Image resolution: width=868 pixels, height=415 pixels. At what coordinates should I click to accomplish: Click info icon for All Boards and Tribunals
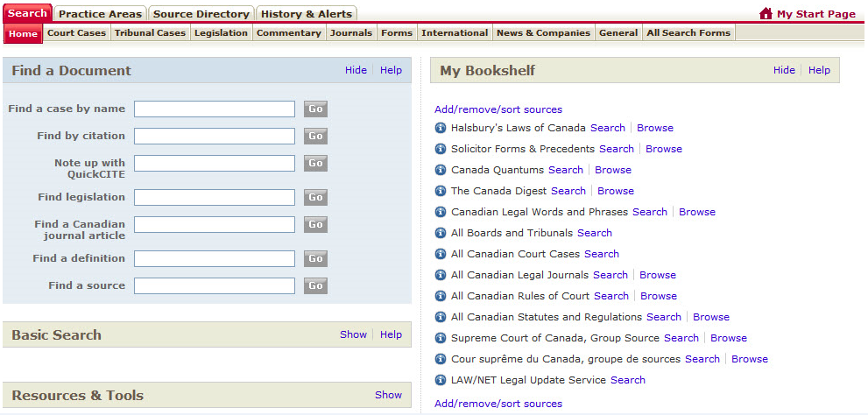tap(441, 233)
